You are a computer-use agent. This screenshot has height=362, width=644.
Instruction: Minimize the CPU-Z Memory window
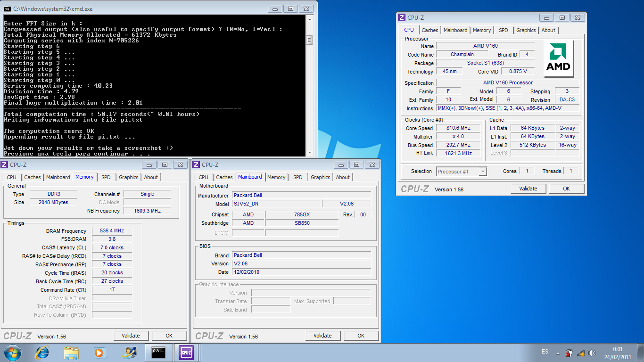coord(149,165)
